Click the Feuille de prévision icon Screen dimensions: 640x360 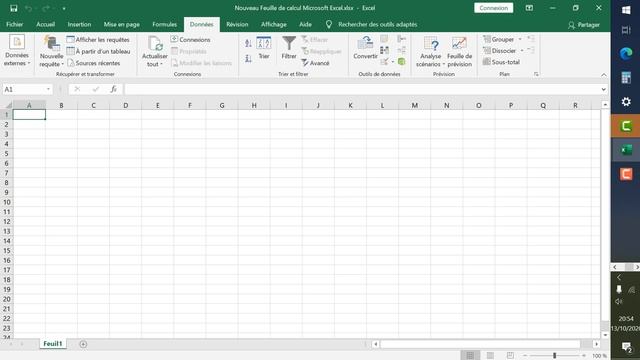[x=459, y=43]
